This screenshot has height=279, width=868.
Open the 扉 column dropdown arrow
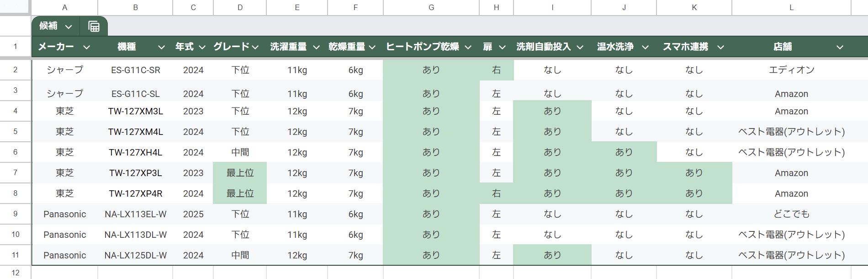[502, 47]
